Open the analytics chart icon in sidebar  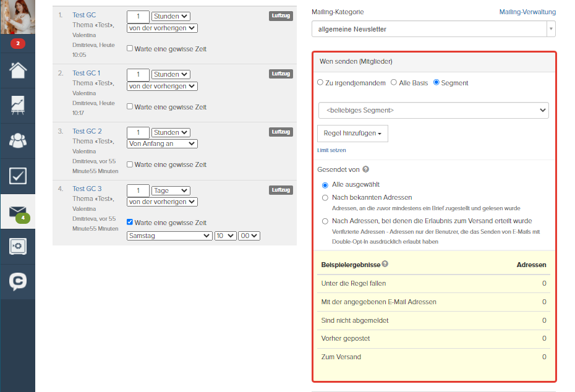click(17, 106)
